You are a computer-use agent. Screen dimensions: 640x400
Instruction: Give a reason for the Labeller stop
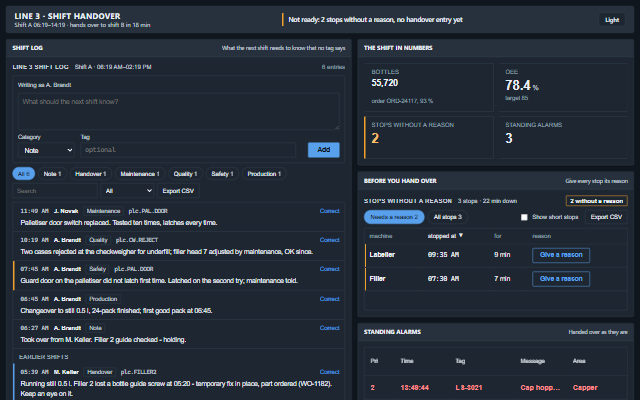coord(561,255)
